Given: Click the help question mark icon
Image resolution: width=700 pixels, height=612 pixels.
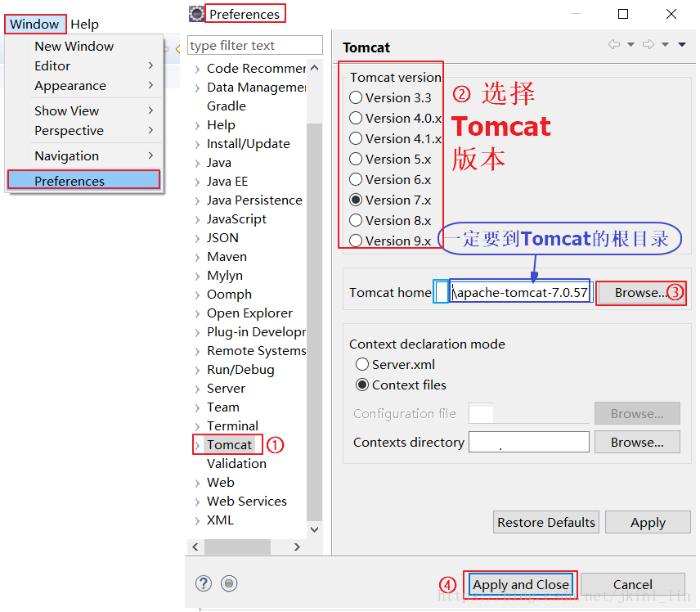Looking at the screenshot, I should (x=203, y=583).
